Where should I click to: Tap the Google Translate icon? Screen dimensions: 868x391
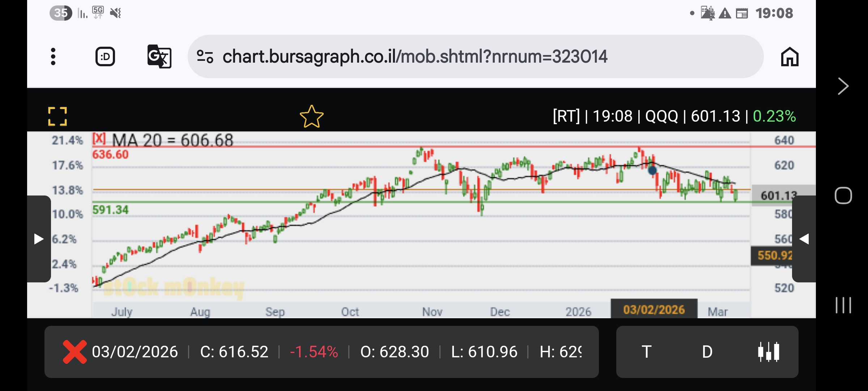click(159, 56)
